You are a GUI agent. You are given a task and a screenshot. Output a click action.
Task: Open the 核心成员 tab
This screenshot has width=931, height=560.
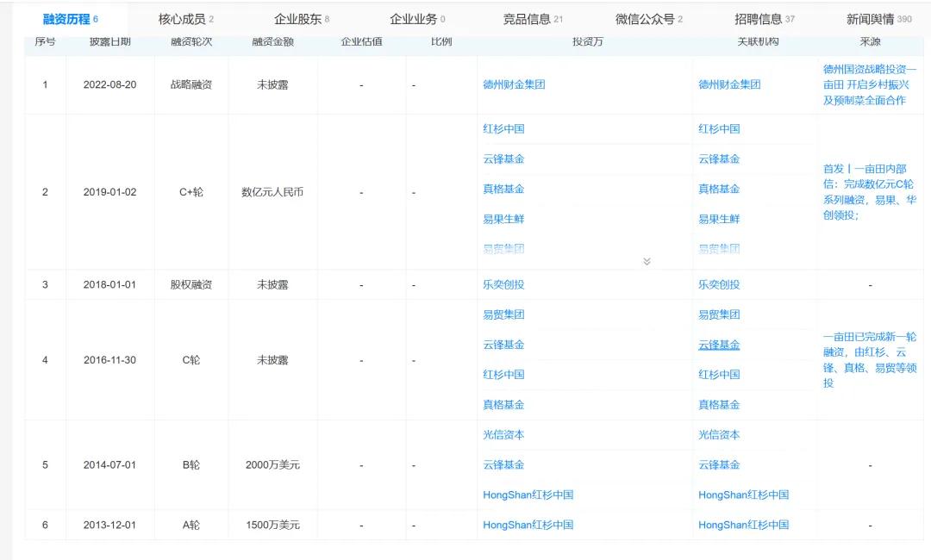[186, 19]
